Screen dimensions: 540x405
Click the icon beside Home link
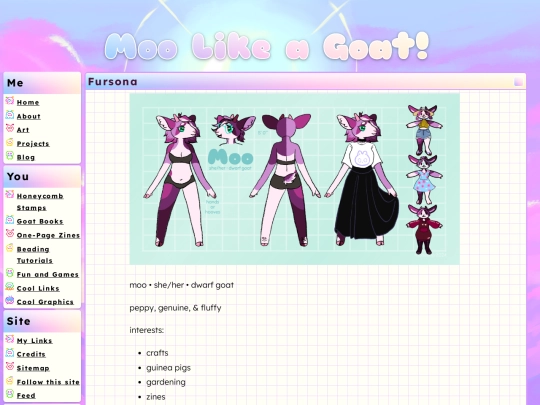point(10,101)
